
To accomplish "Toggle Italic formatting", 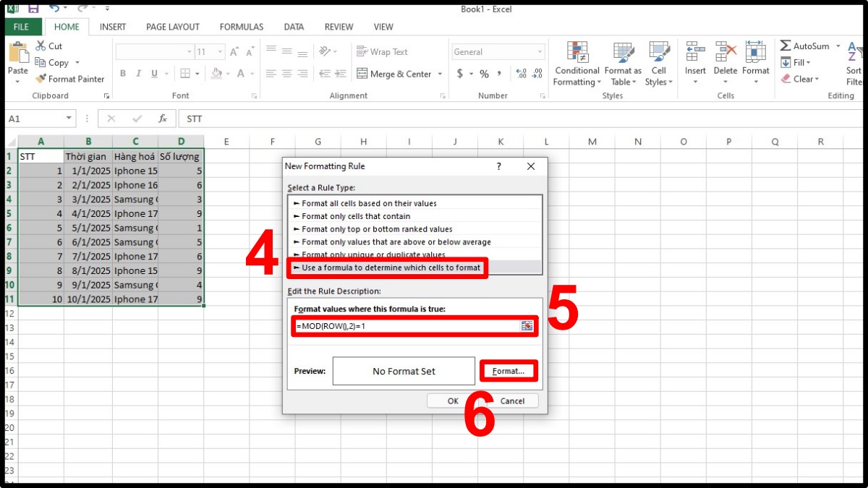I will (x=139, y=74).
